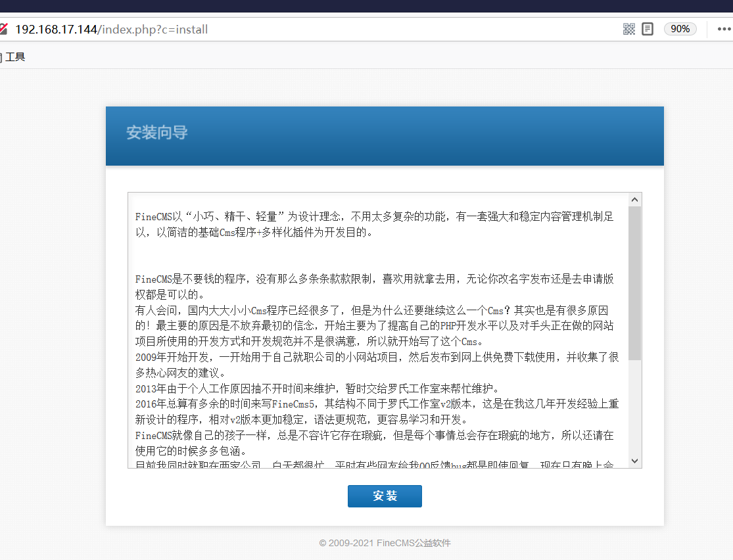Click the paragraph starting FineCMS是不要钱的程序

[x=374, y=287]
